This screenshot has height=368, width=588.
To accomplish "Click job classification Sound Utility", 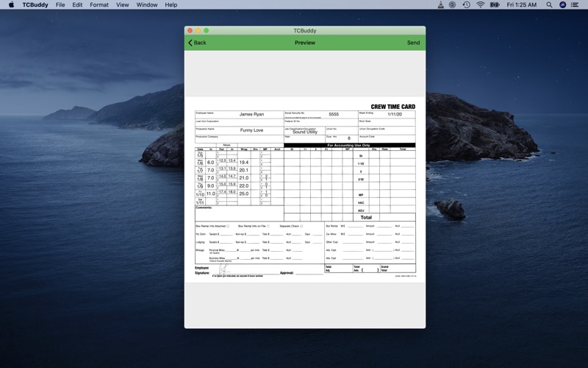I will click(x=305, y=132).
